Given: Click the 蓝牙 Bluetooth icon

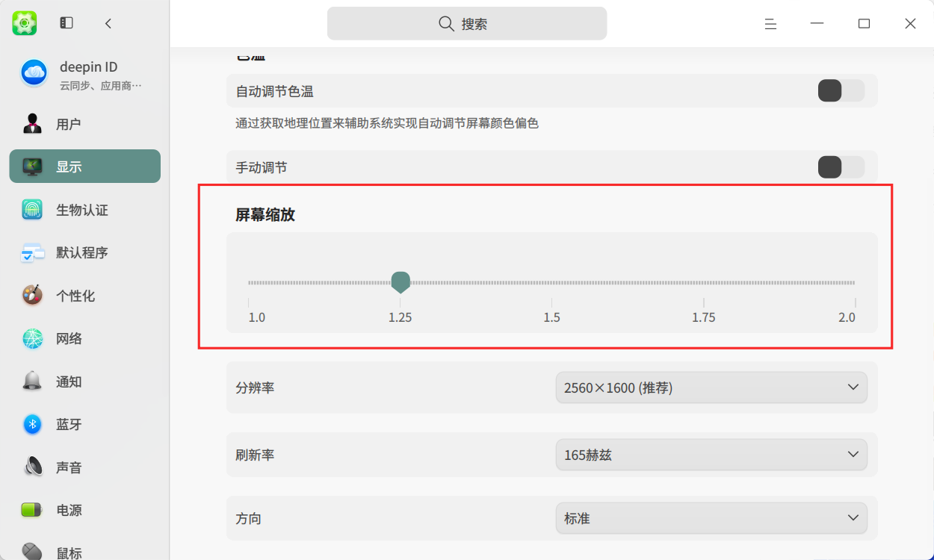Looking at the screenshot, I should [32, 425].
